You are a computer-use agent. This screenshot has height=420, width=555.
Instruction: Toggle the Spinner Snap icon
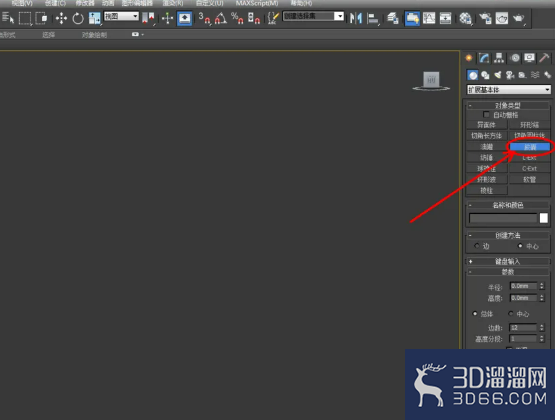click(254, 18)
